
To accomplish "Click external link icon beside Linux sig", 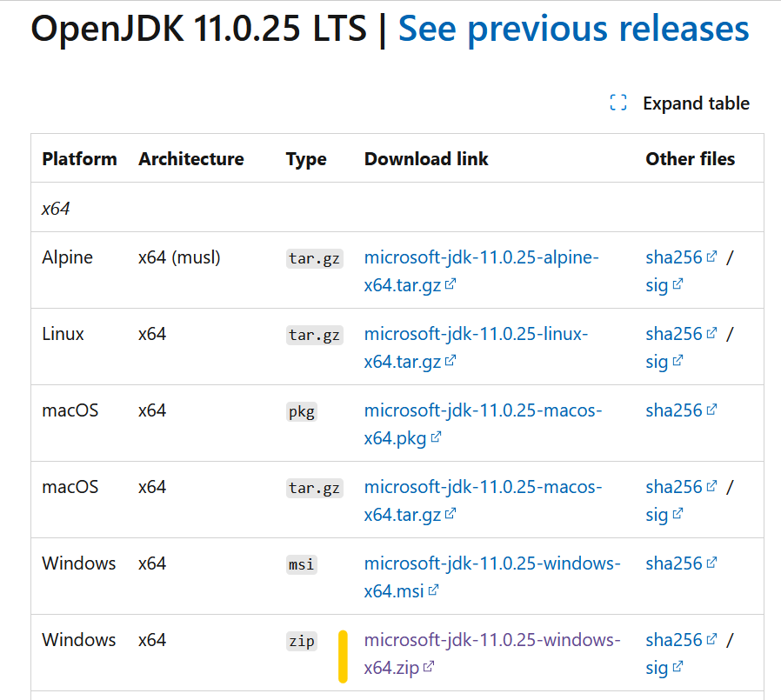I will pos(678,361).
